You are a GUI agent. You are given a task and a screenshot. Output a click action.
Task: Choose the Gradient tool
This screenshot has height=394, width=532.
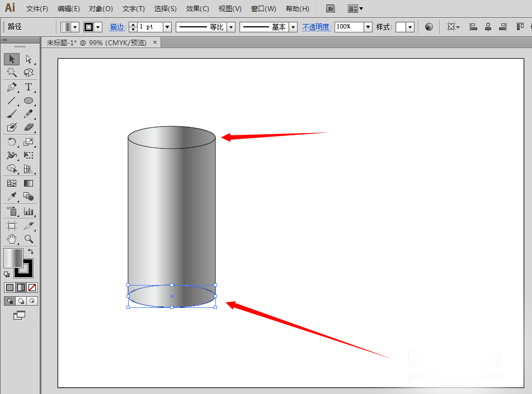(x=29, y=183)
